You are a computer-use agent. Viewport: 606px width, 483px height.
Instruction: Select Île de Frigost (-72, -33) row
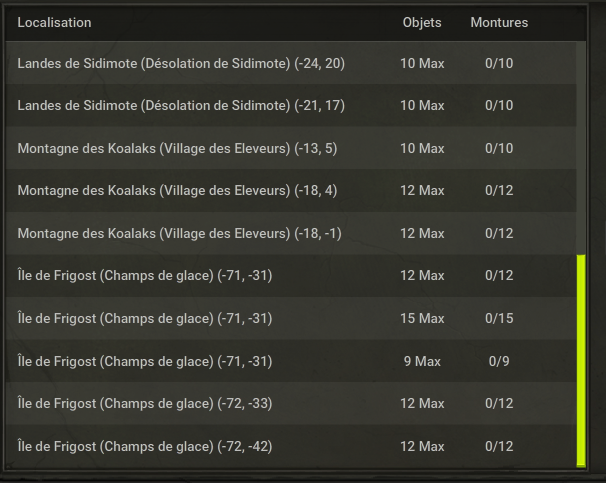coord(291,403)
